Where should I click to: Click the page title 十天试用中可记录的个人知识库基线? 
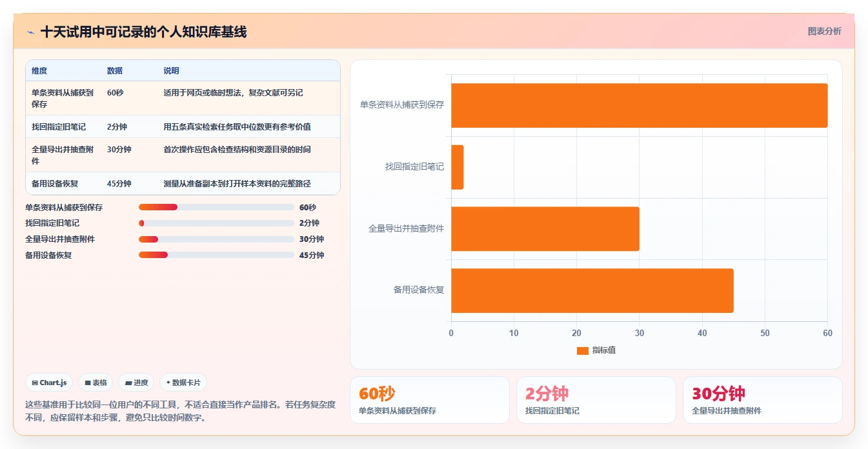[143, 32]
